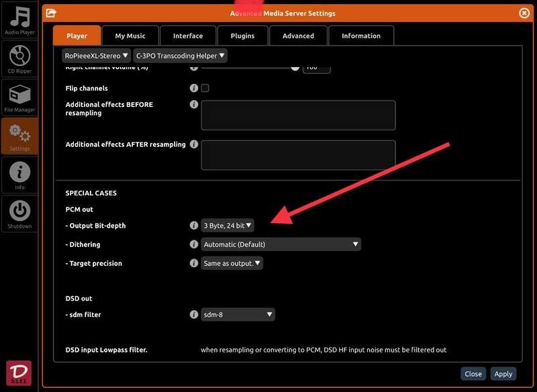The image size is (537, 392).
Task: Open the CD Ripper tool
Action: pyautogui.click(x=19, y=58)
